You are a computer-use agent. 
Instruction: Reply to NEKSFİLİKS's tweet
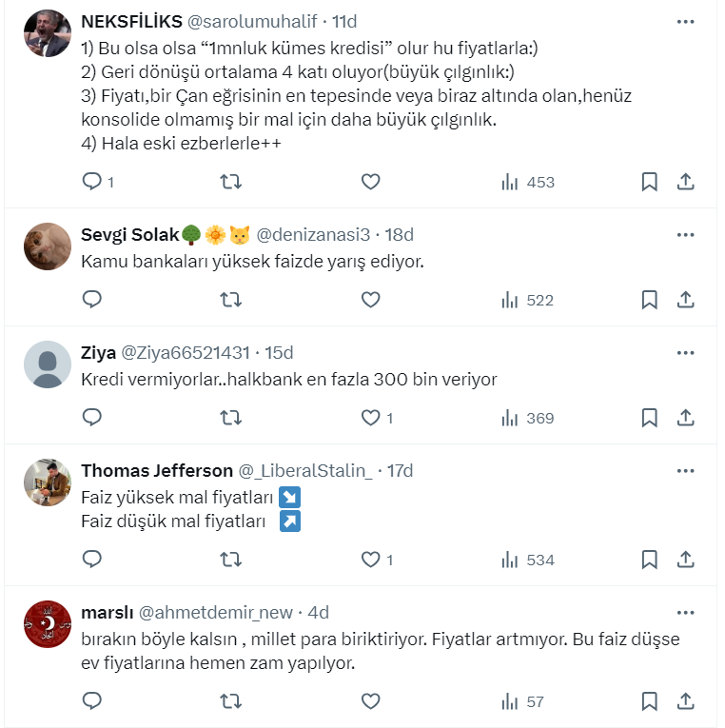(x=92, y=182)
